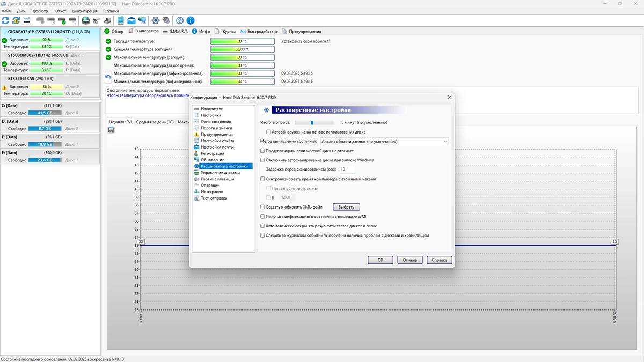Screen dimensions: 644x362
Task: Check Отключить автосканирование диска при запуске Windows
Action: 262,160
